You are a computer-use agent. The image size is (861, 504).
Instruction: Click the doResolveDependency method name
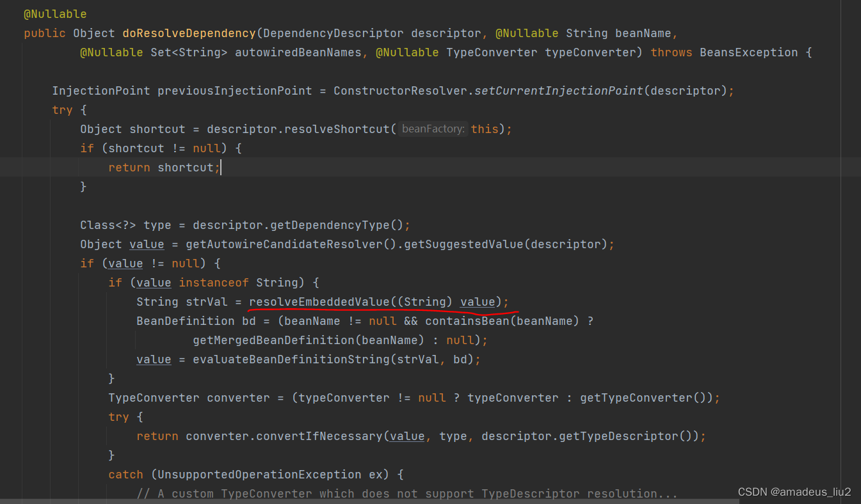[x=189, y=33]
